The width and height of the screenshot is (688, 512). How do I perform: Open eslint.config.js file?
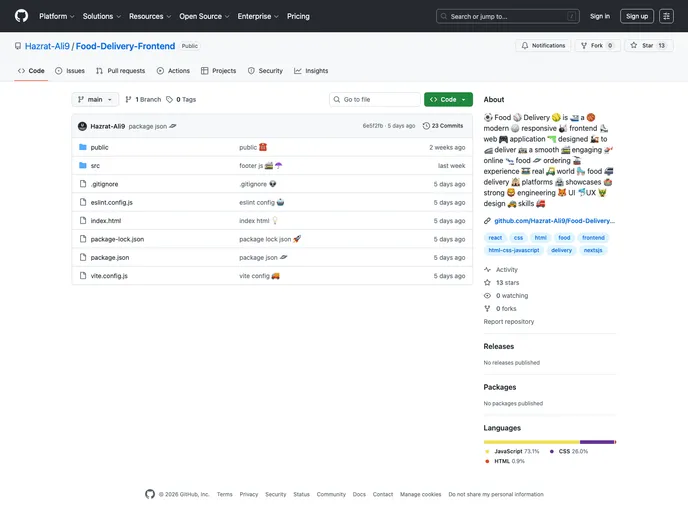click(111, 203)
